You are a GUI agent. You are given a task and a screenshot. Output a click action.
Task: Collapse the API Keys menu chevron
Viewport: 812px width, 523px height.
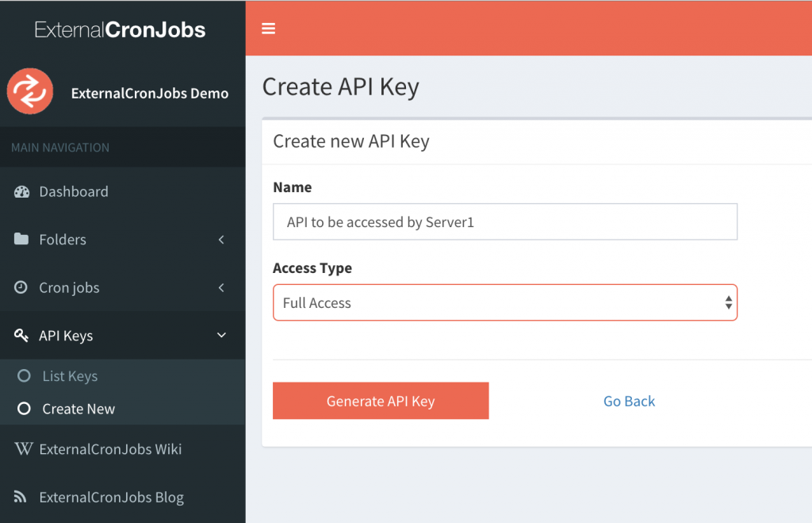point(221,336)
